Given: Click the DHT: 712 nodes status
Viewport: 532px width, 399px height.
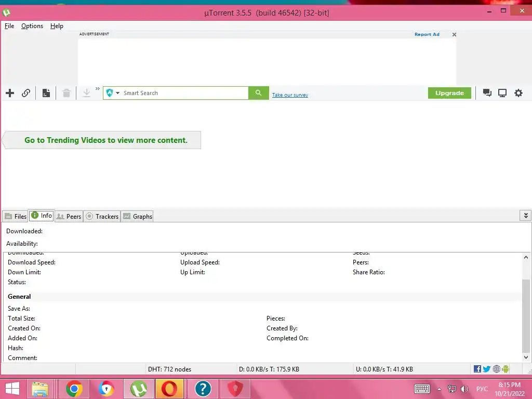Looking at the screenshot, I should 170,369.
